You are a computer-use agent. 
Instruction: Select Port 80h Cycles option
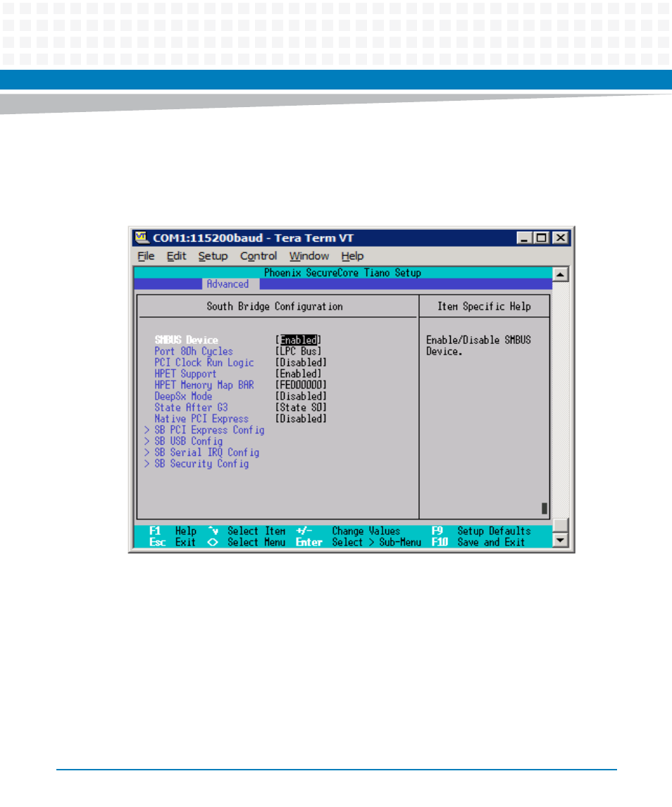click(x=194, y=352)
